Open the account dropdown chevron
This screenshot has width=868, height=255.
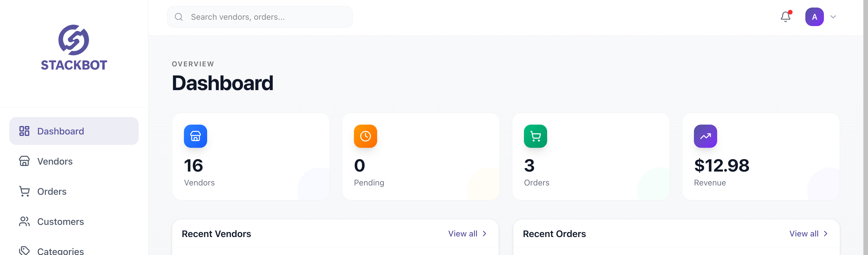tap(833, 17)
